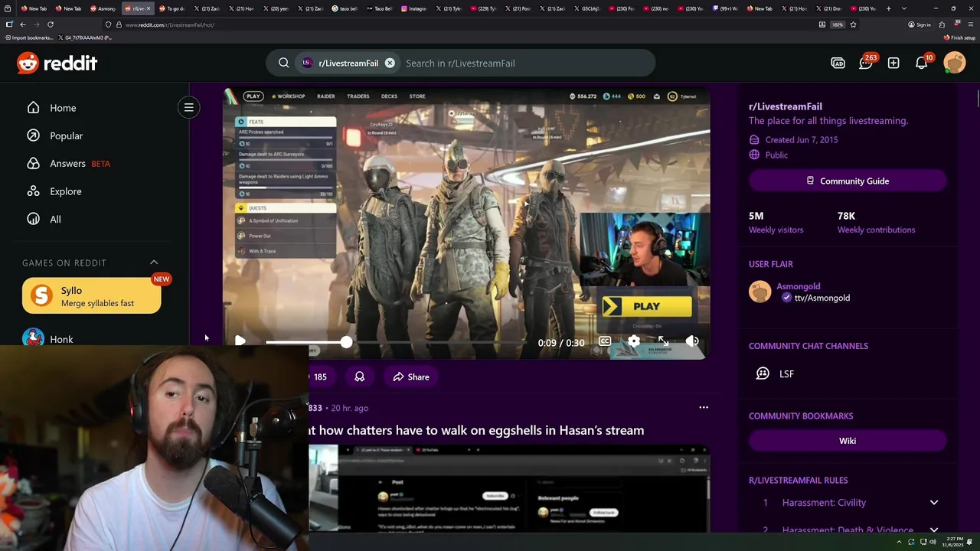
Task: Click the Created Jun 7, 2015 text
Action: tap(802, 140)
